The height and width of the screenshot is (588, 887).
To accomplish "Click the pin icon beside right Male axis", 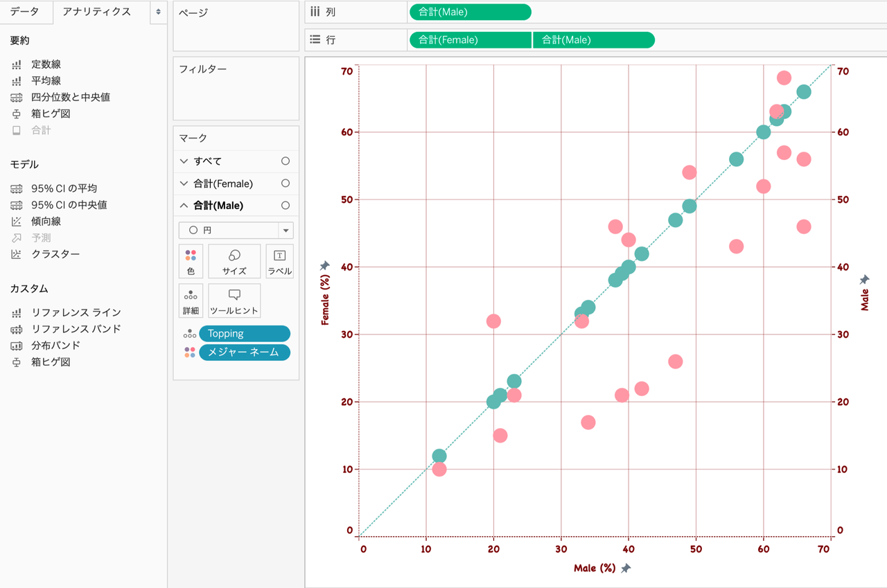I will pyautogui.click(x=864, y=280).
